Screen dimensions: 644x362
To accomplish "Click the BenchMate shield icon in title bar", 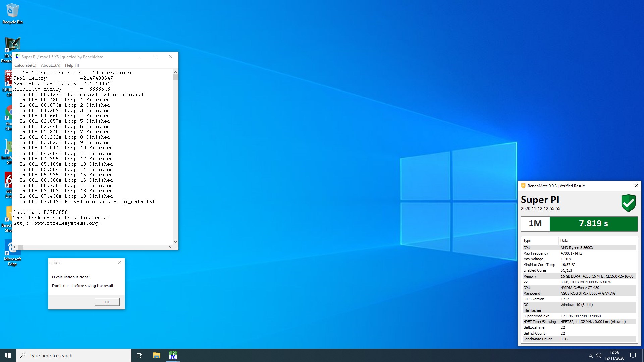I will click(523, 186).
